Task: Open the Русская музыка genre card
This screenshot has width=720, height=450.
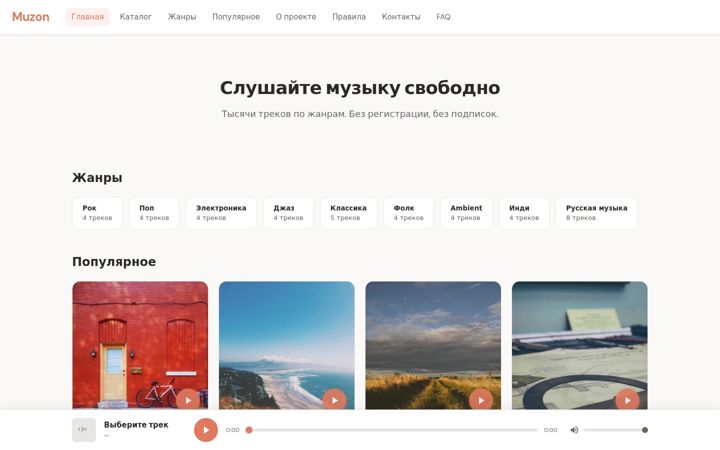Action: tap(596, 213)
